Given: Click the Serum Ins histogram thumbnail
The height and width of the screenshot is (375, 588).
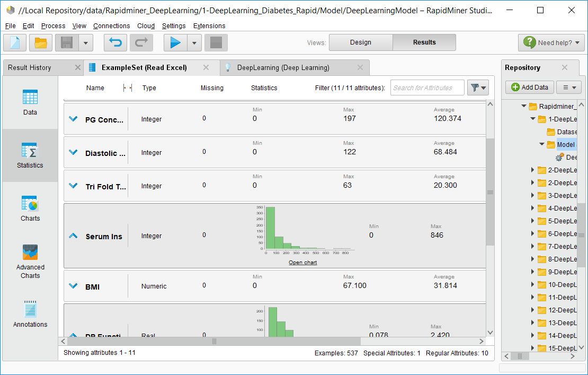Looking at the screenshot, I should [x=305, y=230].
